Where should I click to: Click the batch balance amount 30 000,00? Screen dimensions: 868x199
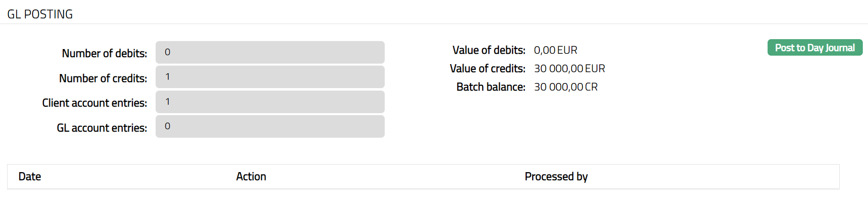[558, 87]
